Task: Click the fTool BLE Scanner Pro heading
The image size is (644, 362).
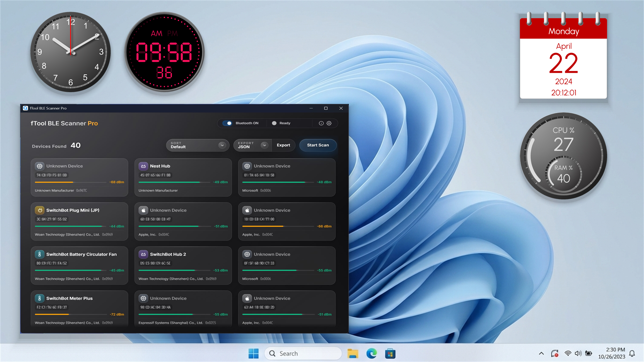Action: coord(64,123)
